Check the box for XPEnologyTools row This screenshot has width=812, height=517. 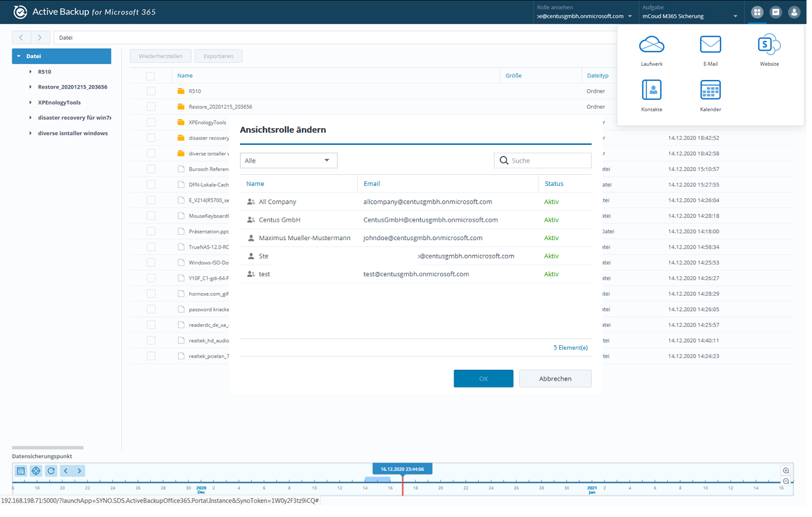[150, 122]
